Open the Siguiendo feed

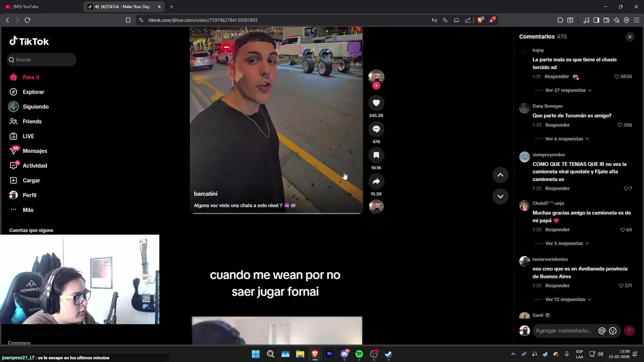[35, 107]
